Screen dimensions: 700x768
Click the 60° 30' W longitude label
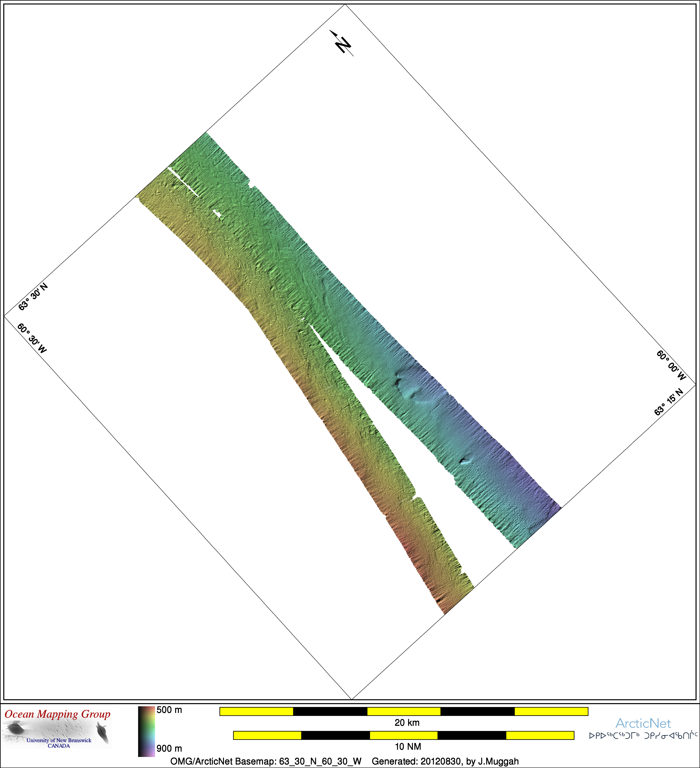pos(32,338)
